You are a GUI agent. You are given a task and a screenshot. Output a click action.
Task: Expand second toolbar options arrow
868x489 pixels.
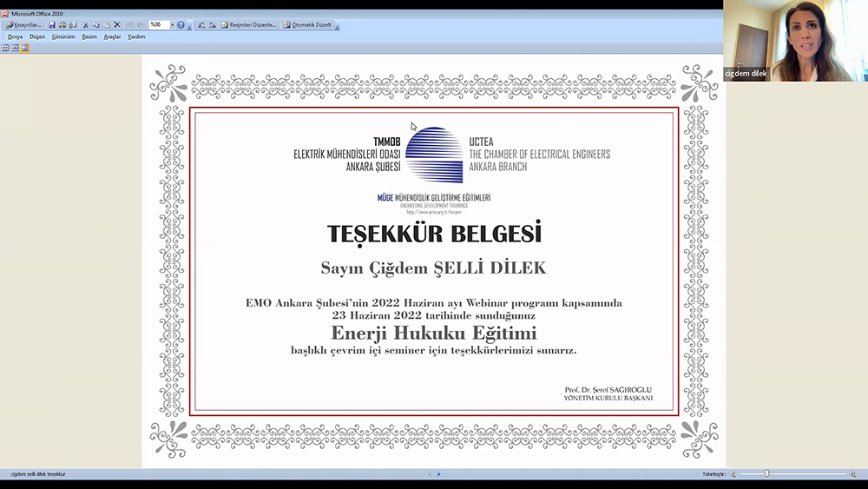coord(337,27)
